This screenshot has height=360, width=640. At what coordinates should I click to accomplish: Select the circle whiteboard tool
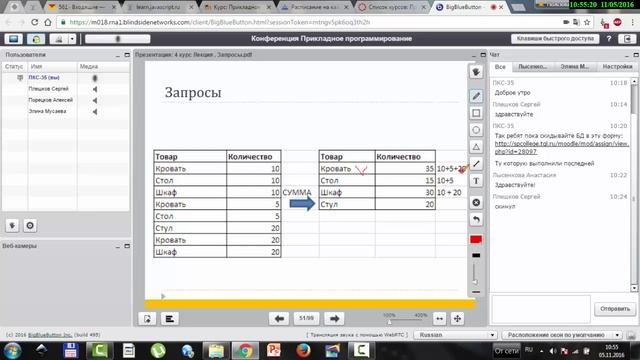click(x=476, y=130)
